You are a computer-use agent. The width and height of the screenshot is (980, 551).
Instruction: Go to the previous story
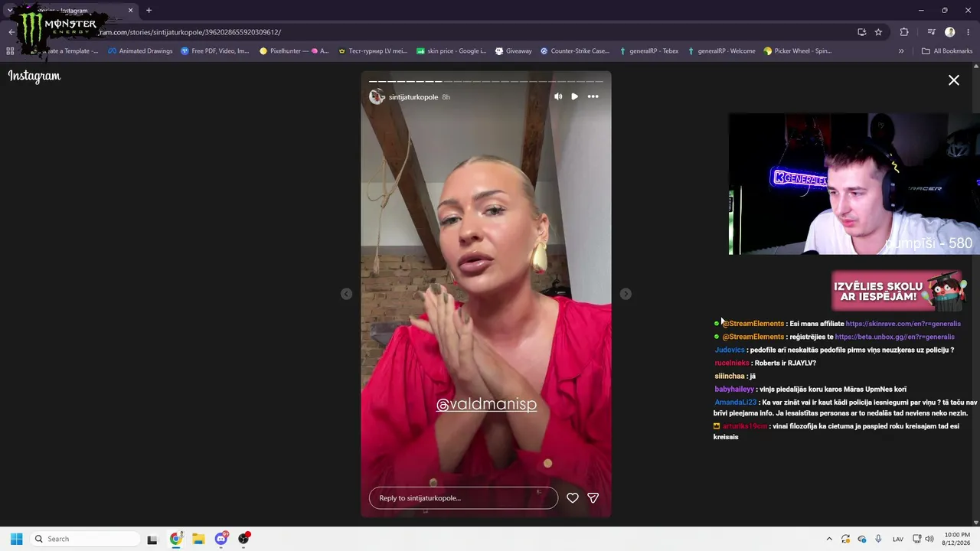click(x=347, y=294)
